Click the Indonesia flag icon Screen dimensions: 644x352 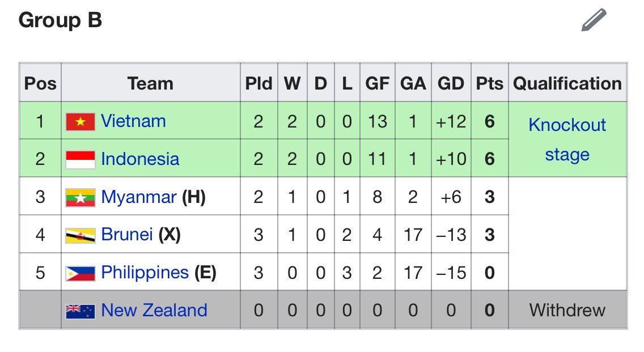pyautogui.click(x=80, y=159)
